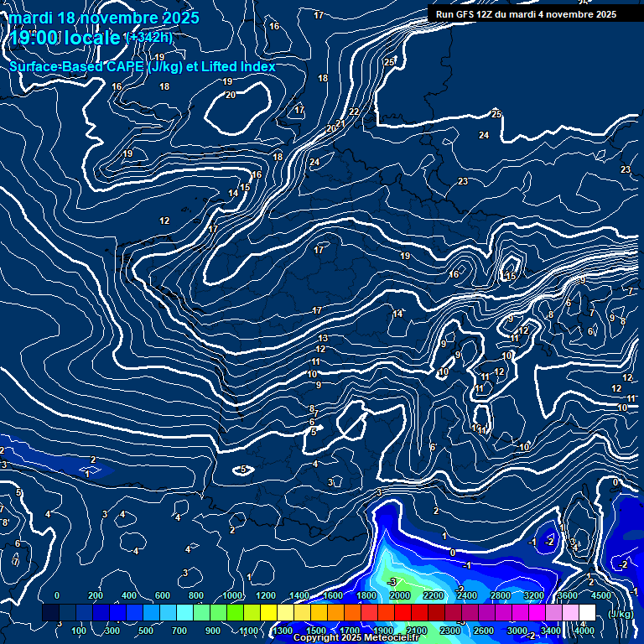The height and width of the screenshot is (644, 644).
Task: Click the '19:00 locale' forecast time
Action: point(65,38)
